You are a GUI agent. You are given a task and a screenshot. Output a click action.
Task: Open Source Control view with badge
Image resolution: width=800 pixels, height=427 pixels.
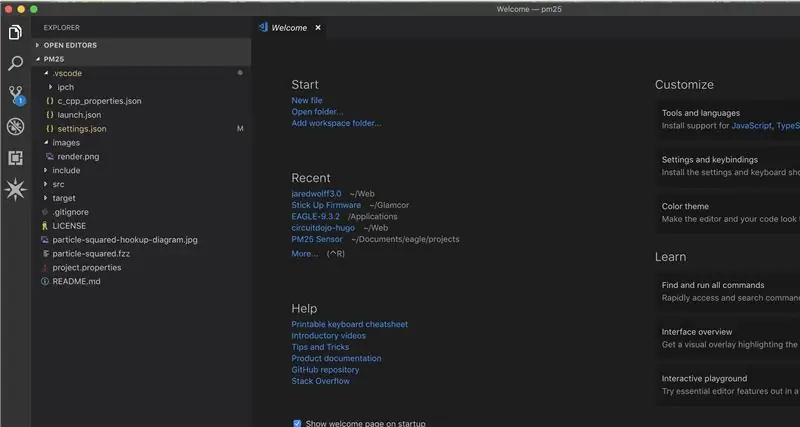16,95
